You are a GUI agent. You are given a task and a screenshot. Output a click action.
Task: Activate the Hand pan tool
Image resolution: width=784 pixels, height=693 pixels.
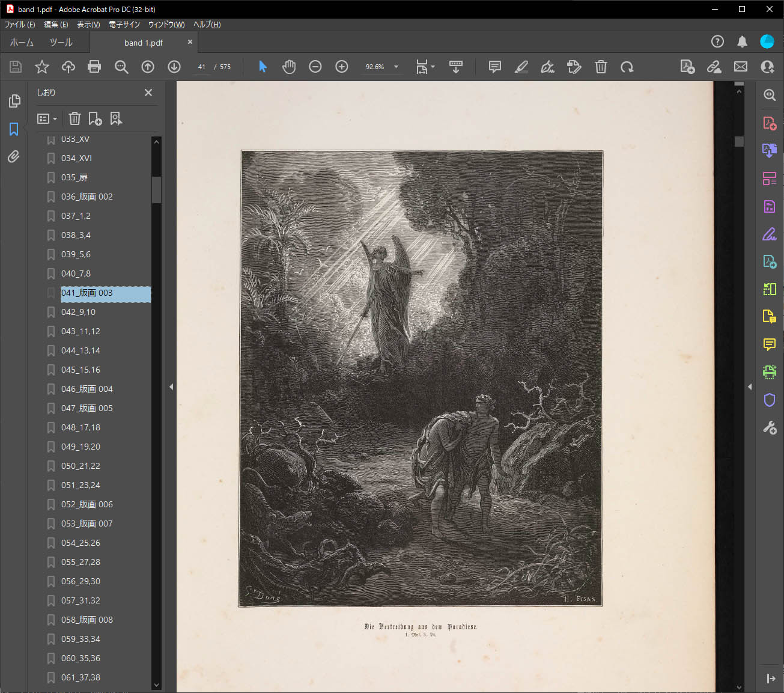[289, 67]
